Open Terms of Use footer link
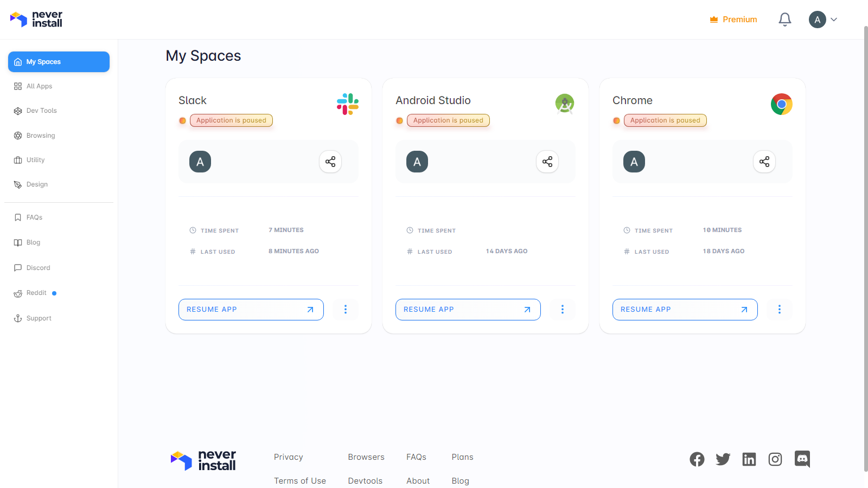This screenshot has height=488, width=868. (300, 481)
